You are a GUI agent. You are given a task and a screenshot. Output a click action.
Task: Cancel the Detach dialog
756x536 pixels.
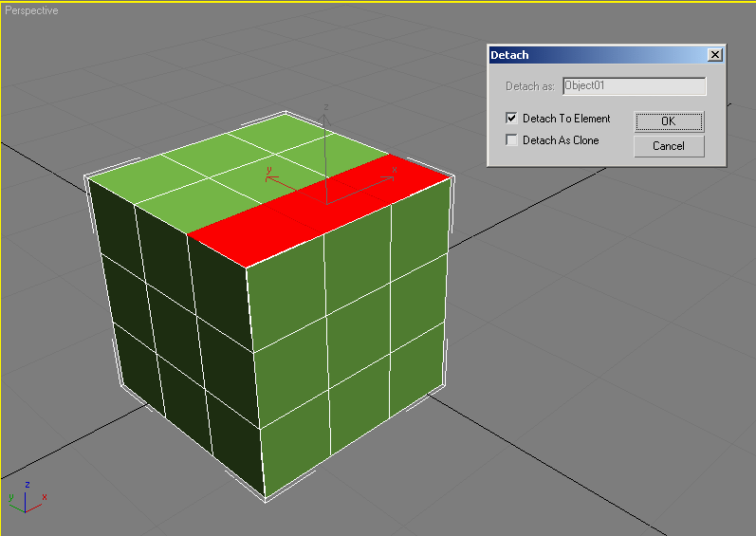pyautogui.click(x=669, y=146)
